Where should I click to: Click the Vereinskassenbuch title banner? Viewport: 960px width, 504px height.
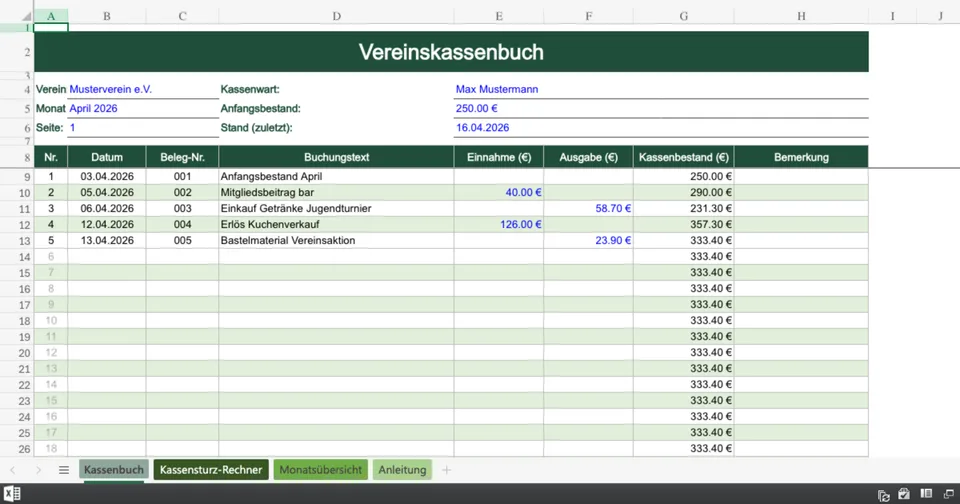point(451,52)
